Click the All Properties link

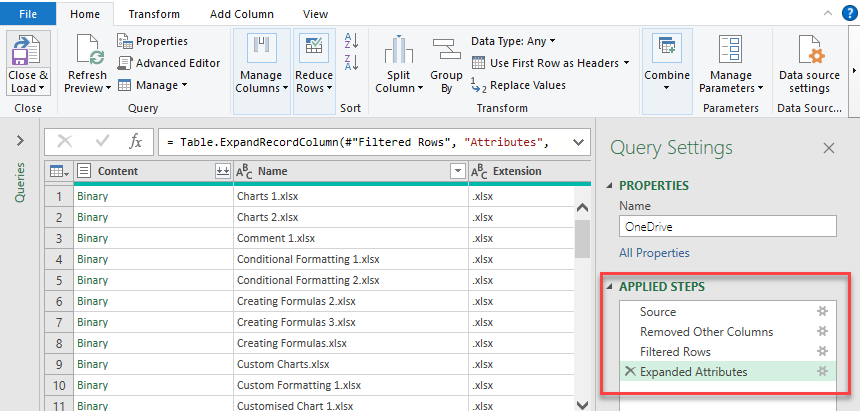tap(654, 253)
